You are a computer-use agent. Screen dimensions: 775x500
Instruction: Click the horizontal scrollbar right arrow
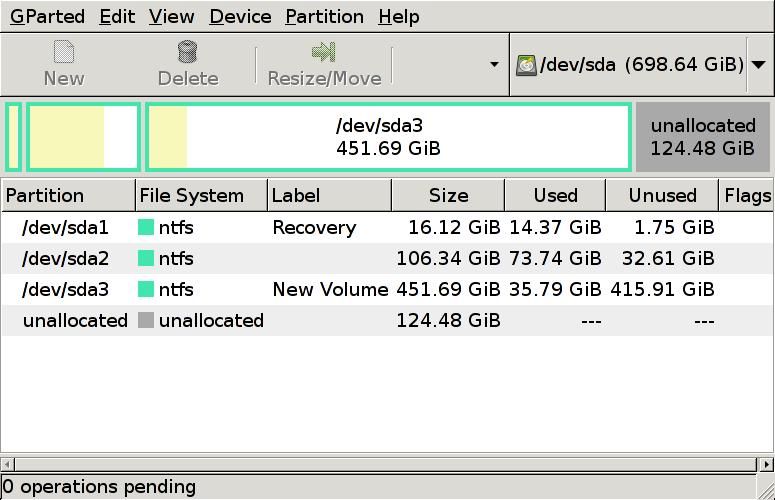coord(767,464)
